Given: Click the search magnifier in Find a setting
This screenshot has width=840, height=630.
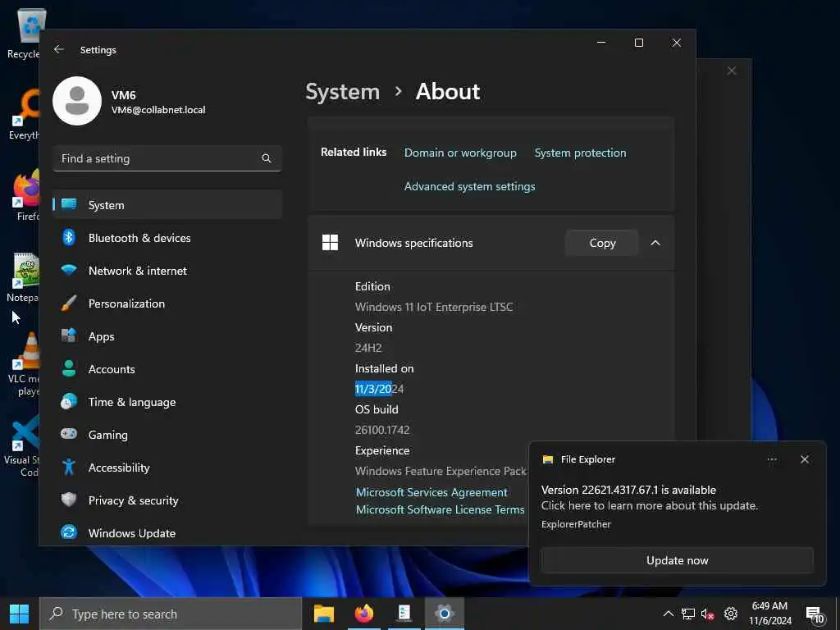Looking at the screenshot, I should pyautogui.click(x=267, y=158).
